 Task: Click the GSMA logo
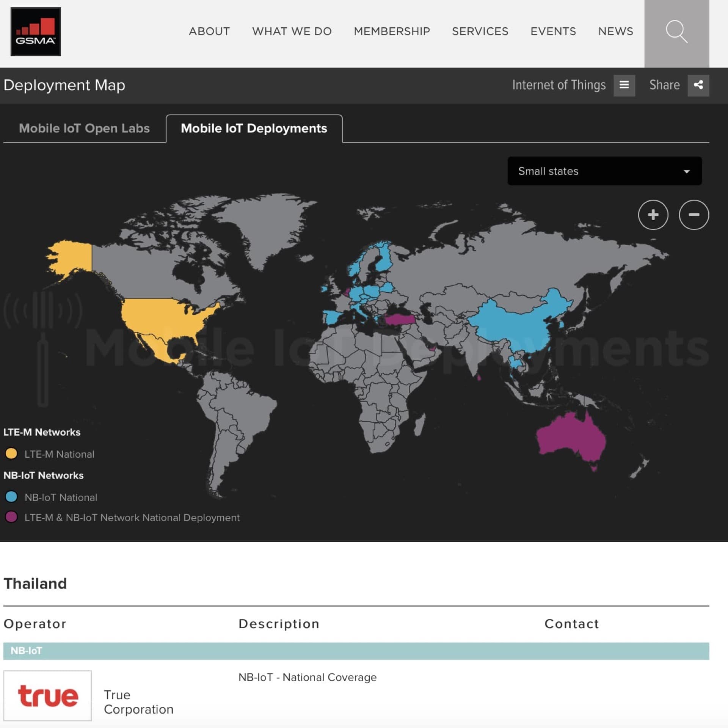click(36, 32)
